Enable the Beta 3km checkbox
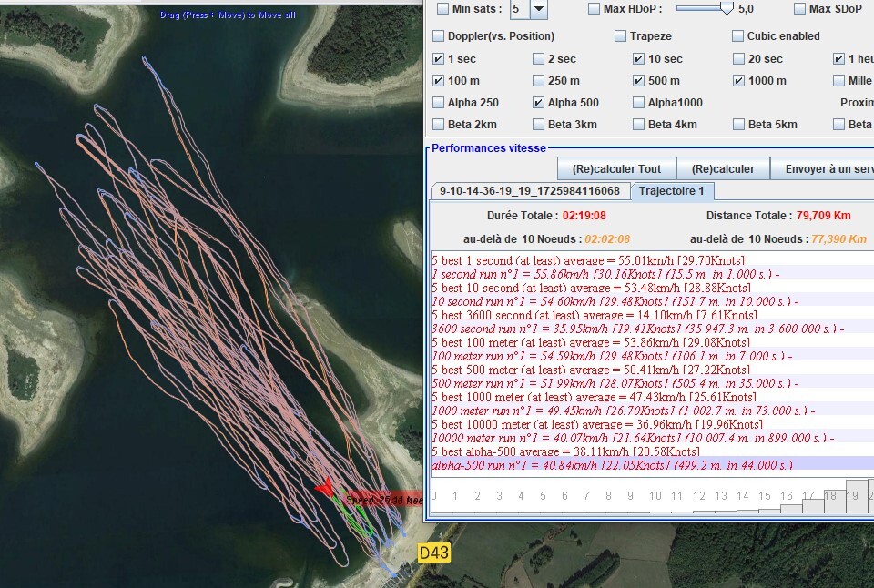This screenshot has height=588, width=874. (538, 125)
